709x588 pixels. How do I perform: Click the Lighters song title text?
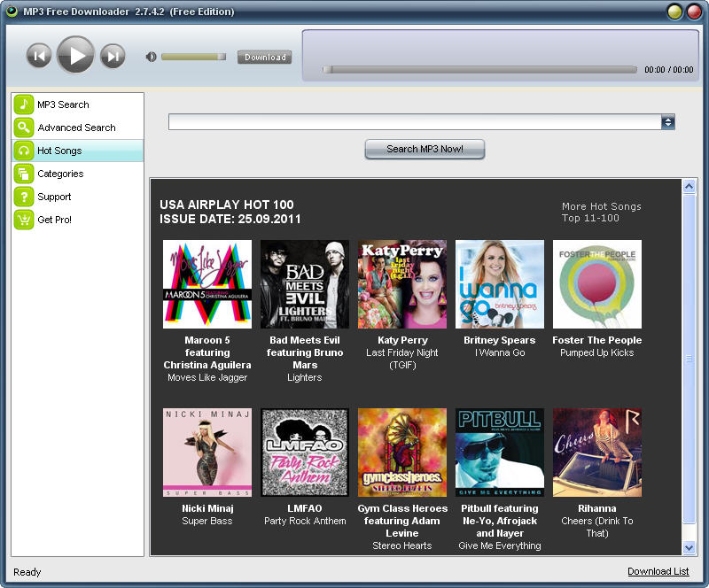coord(305,377)
